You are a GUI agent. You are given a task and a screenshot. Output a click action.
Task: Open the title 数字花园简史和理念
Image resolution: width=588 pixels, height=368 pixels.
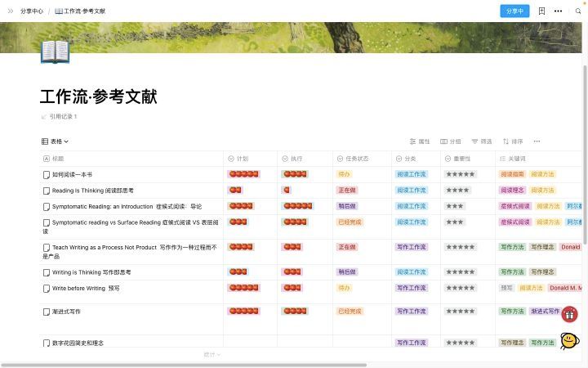click(x=78, y=343)
